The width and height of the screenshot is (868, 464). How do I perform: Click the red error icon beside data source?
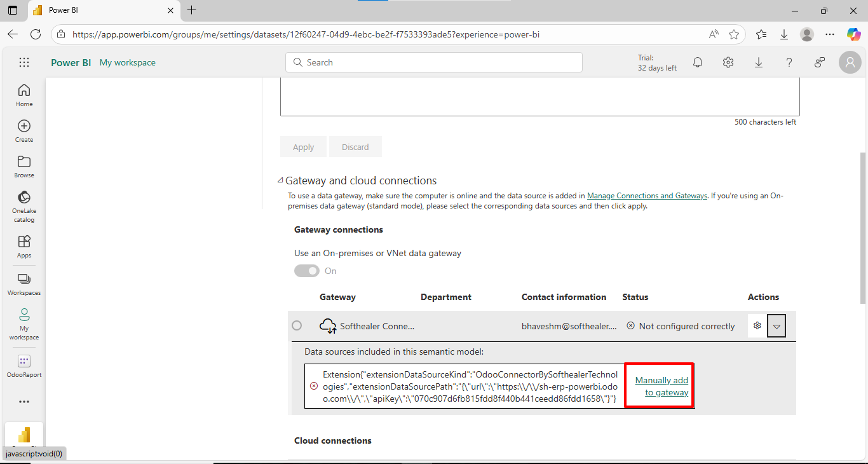313,386
